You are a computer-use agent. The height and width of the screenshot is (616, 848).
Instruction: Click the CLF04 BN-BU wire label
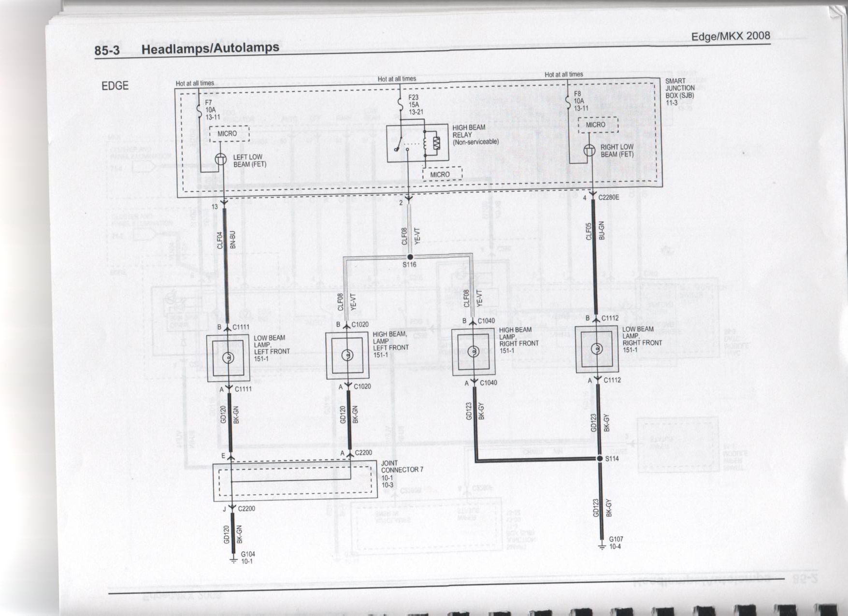click(x=226, y=240)
